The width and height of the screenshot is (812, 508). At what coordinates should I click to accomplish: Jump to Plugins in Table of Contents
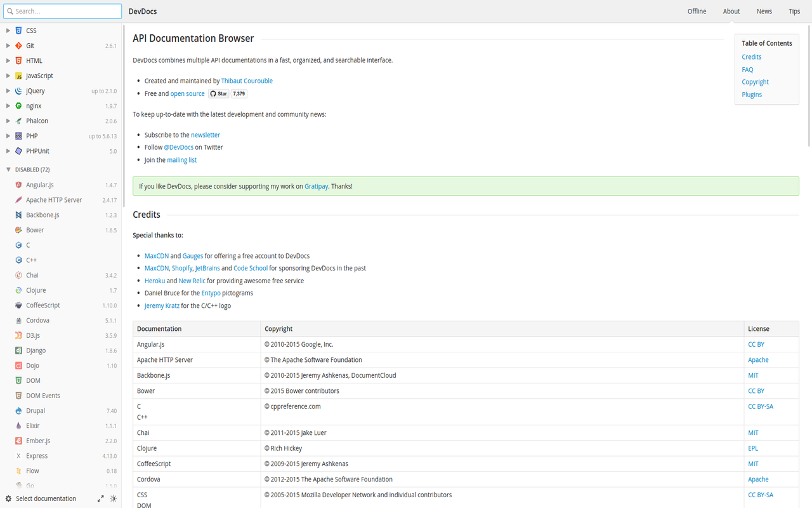click(752, 95)
